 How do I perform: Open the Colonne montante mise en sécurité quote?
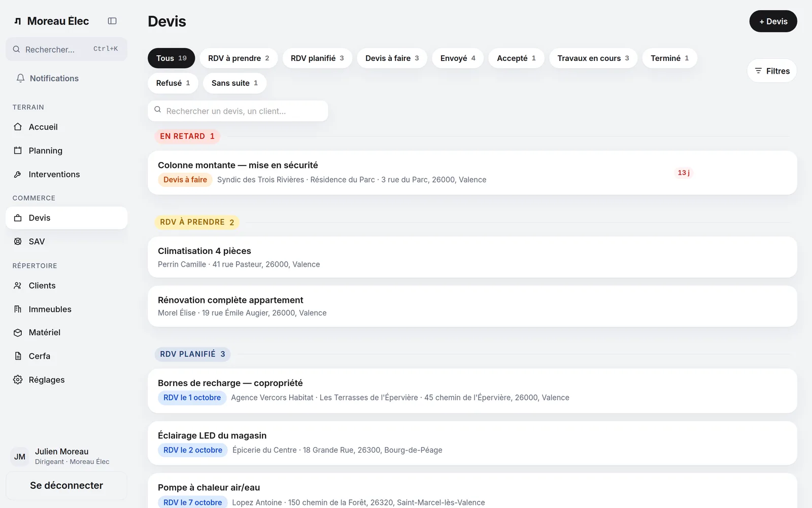pyautogui.click(x=472, y=173)
